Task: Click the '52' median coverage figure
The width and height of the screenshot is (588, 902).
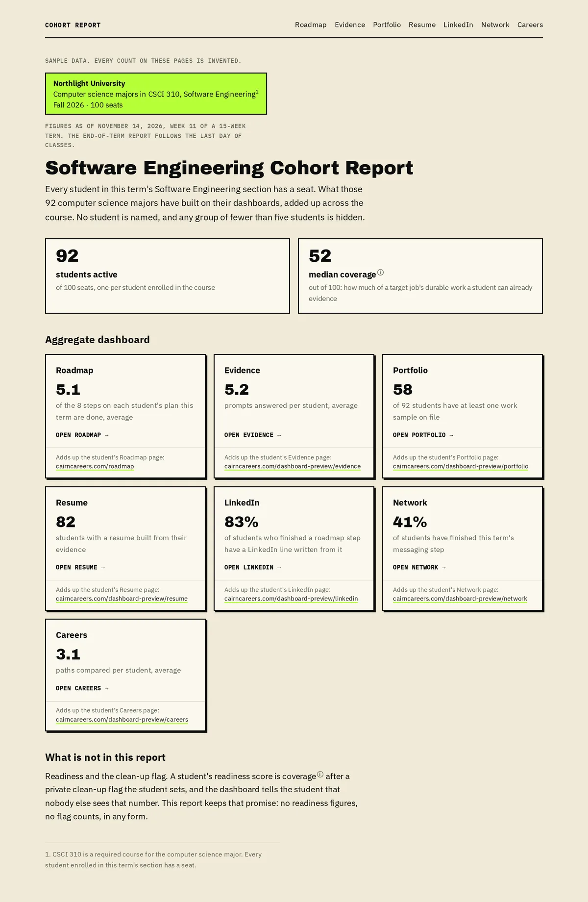Action: [320, 256]
